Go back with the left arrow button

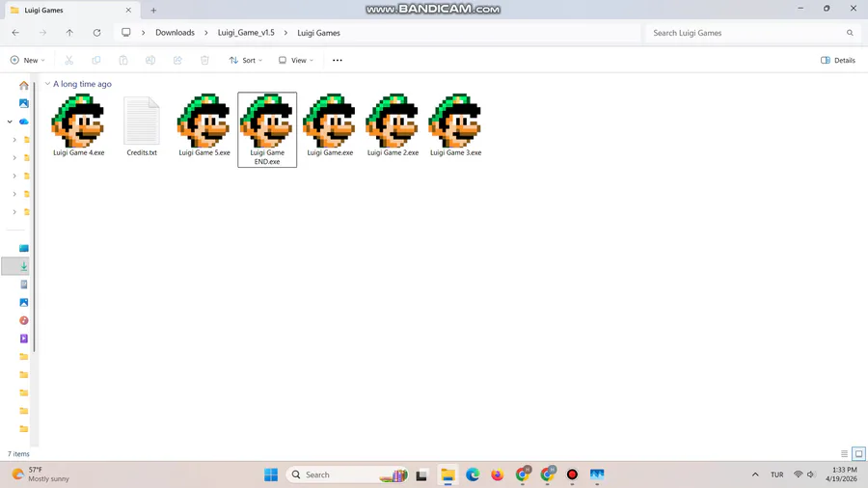pos(15,33)
